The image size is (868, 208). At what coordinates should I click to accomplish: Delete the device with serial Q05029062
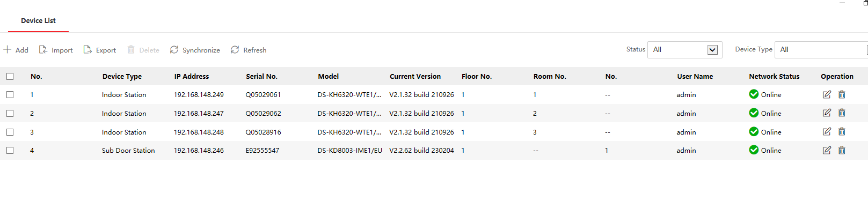click(842, 113)
